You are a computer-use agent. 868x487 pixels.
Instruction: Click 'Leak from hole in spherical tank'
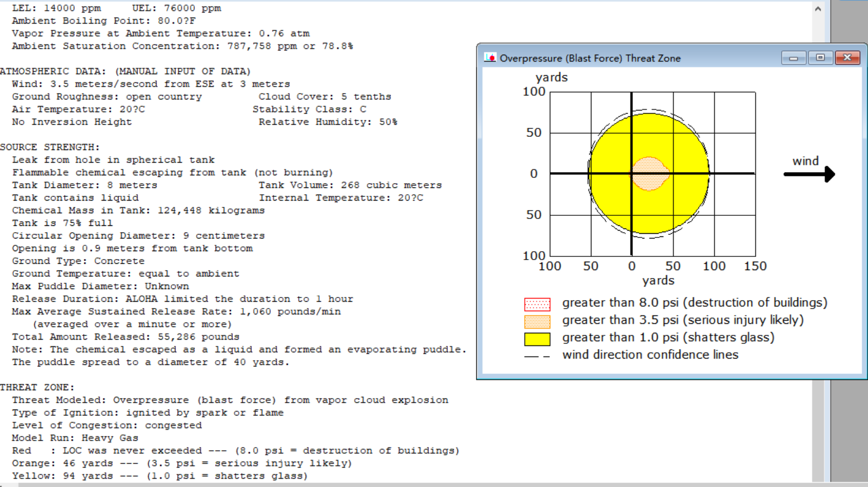pos(113,160)
